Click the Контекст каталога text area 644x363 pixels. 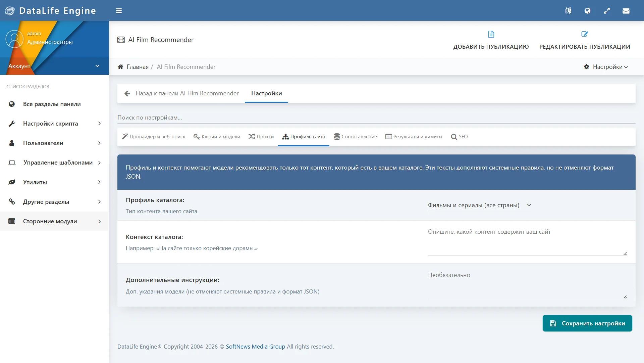[x=528, y=242]
